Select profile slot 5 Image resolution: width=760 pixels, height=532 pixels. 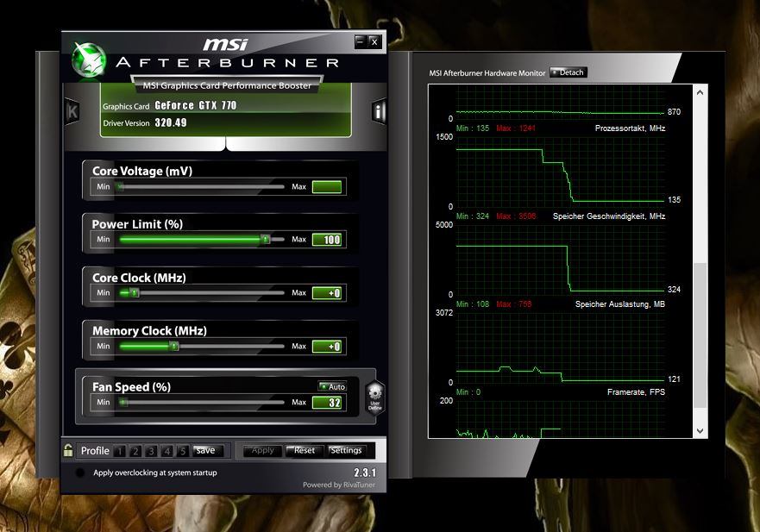click(183, 451)
